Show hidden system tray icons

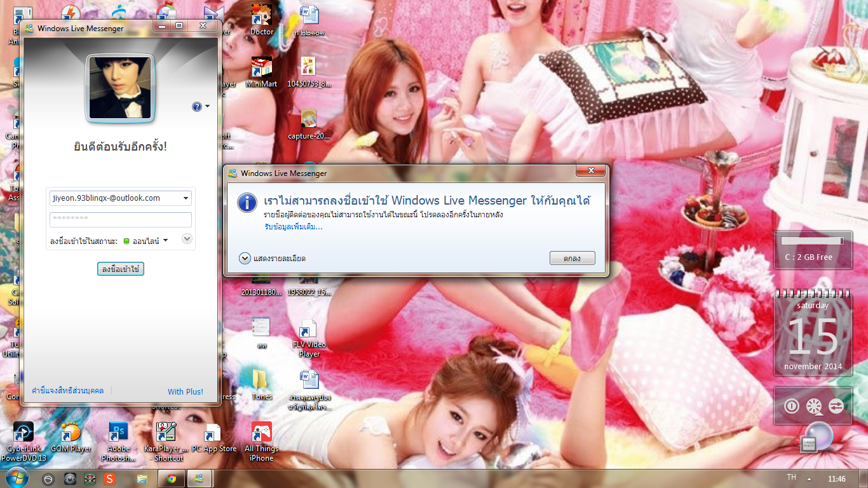tap(809, 478)
